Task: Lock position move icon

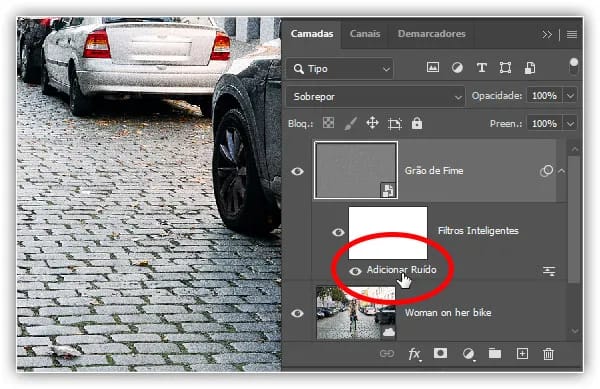Action: (x=372, y=123)
